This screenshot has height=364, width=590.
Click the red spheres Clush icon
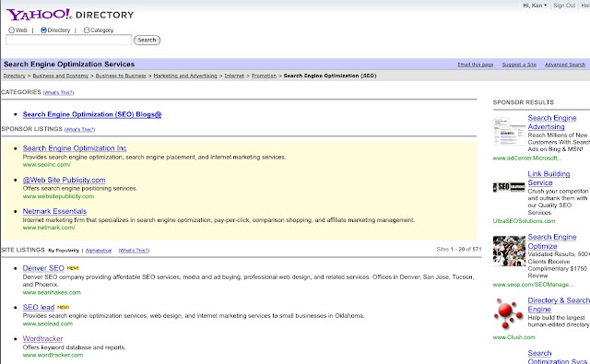(508, 313)
